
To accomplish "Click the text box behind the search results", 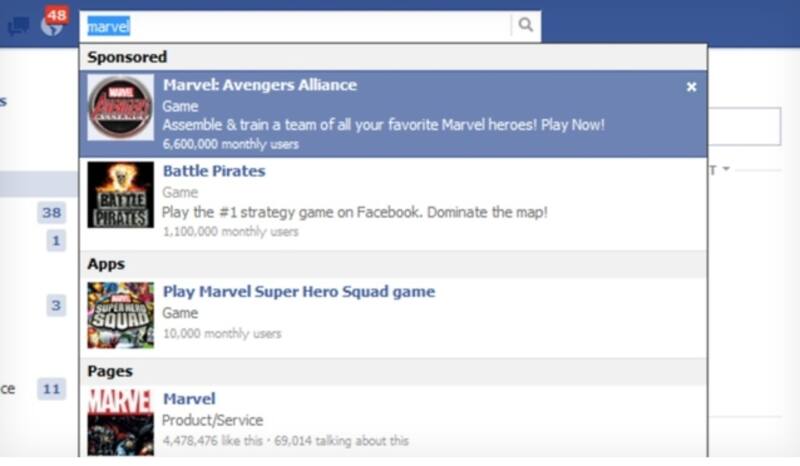I will (x=745, y=128).
